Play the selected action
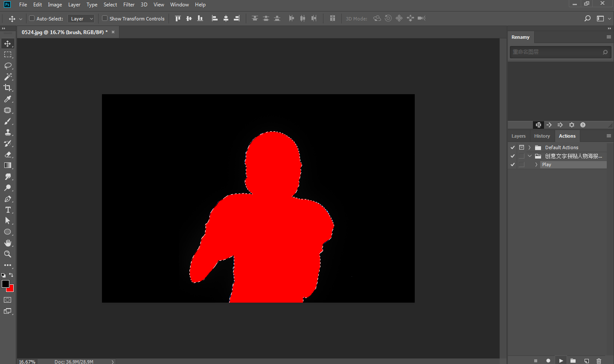 click(x=561, y=361)
